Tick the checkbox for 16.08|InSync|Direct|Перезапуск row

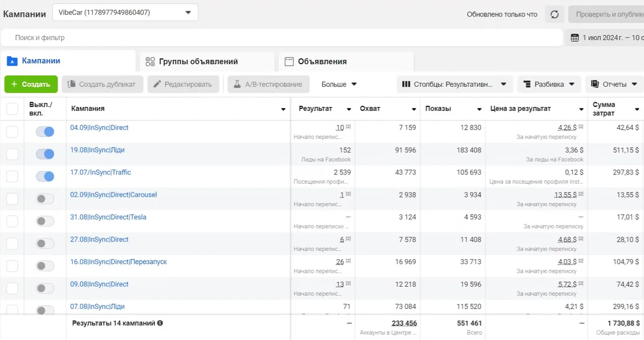tap(12, 266)
